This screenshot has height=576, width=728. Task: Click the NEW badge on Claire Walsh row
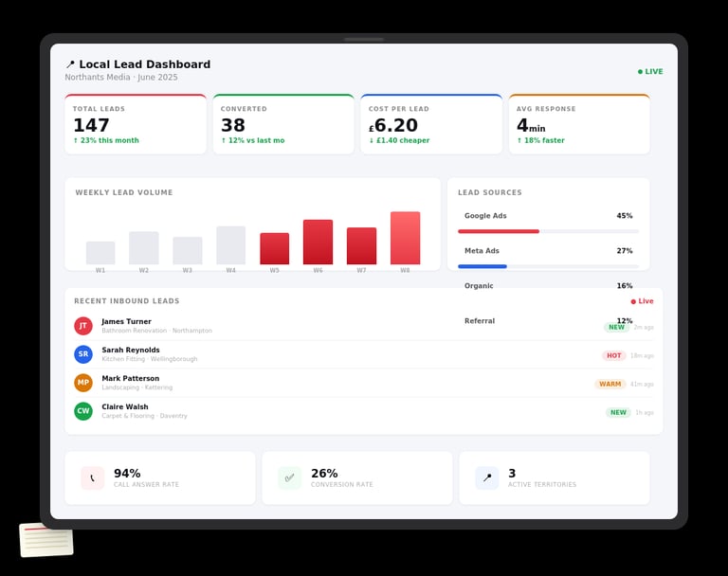(x=618, y=412)
